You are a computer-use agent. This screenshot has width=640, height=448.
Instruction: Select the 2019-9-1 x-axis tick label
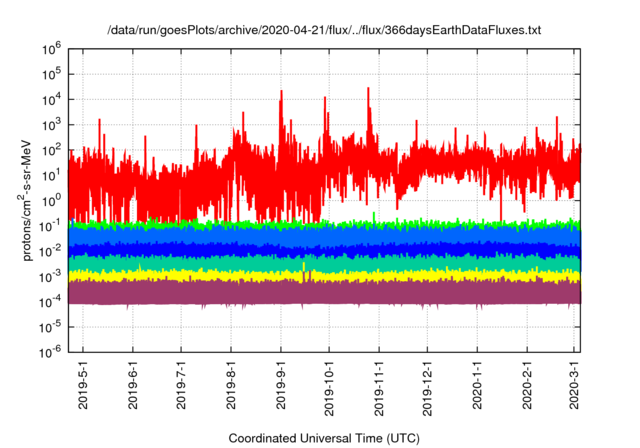280,384
